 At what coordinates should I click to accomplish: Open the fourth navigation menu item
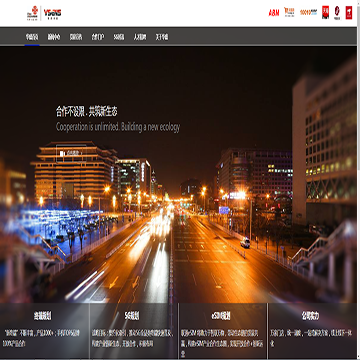click(98, 37)
